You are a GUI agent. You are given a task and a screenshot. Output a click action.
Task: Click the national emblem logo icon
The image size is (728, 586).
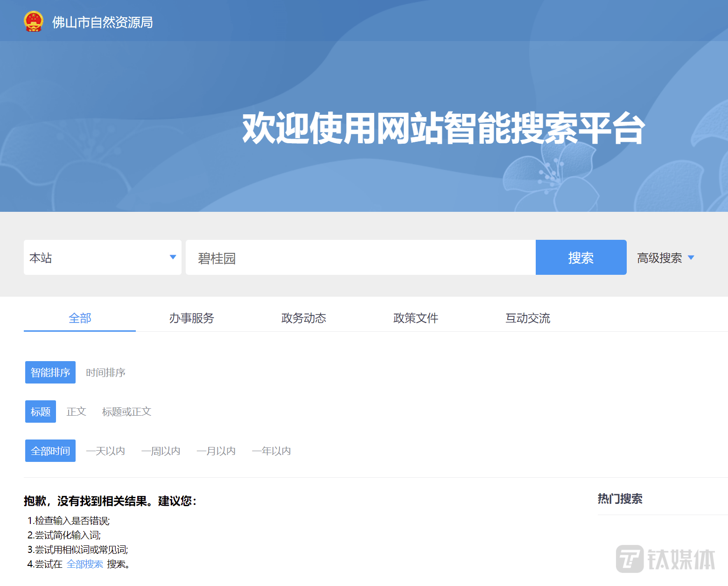[34, 21]
